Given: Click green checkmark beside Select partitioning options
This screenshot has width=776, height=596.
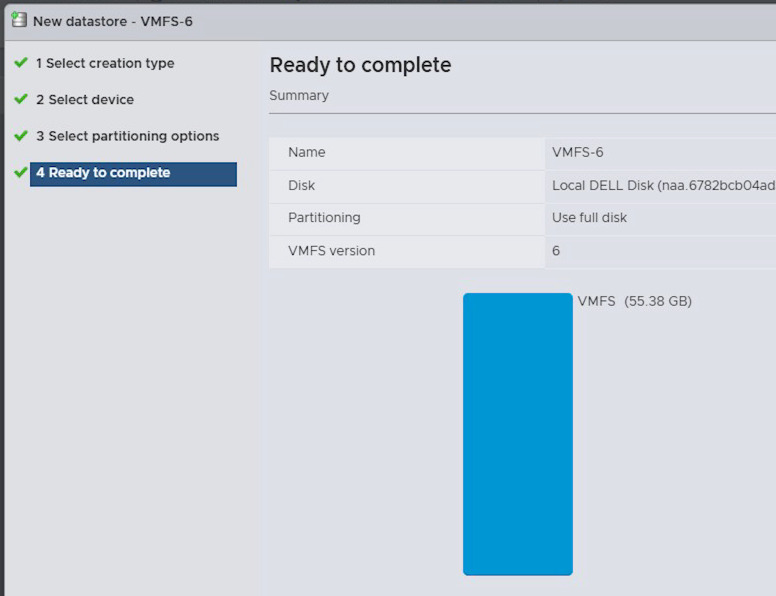Looking at the screenshot, I should (x=21, y=135).
